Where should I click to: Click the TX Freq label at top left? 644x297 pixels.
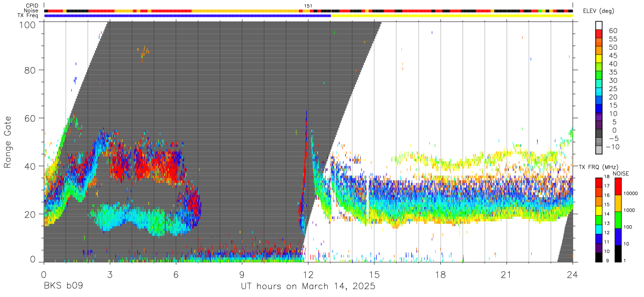click(x=28, y=15)
